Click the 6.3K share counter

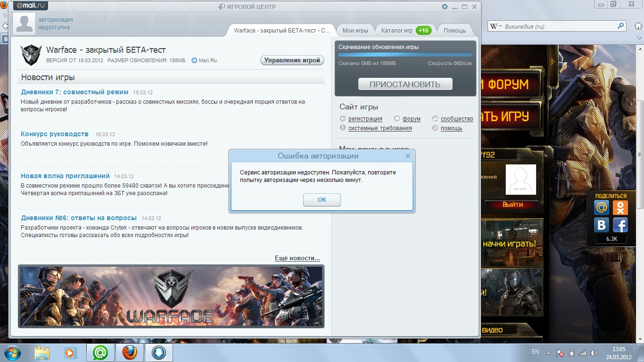pyautogui.click(x=611, y=239)
